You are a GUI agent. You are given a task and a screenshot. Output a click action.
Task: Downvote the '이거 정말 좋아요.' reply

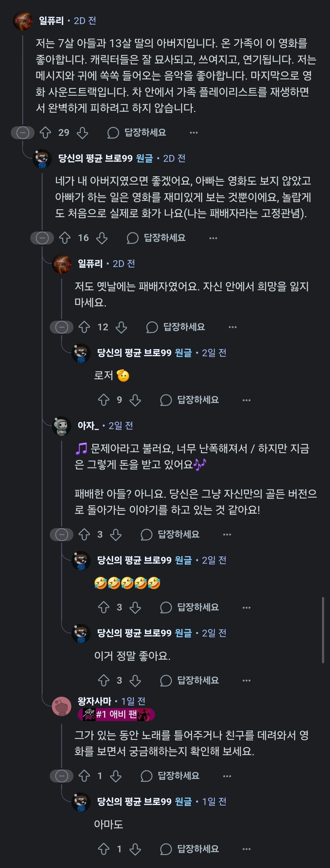click(x=135, y=681)
